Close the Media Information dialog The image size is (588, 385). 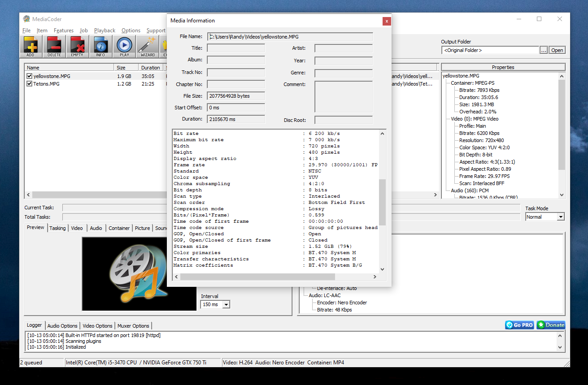tap(386, 21)
